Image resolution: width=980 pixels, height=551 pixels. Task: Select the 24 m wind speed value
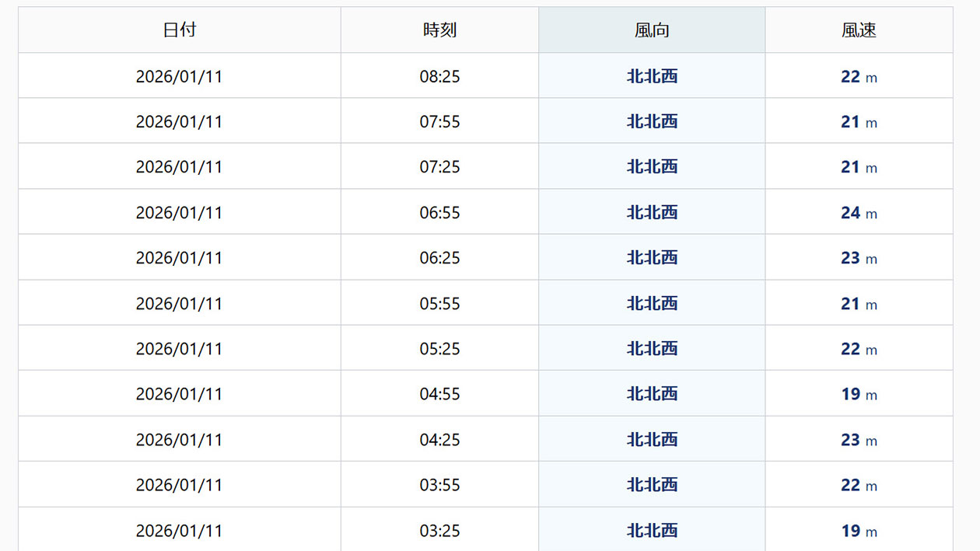(859, 212)
